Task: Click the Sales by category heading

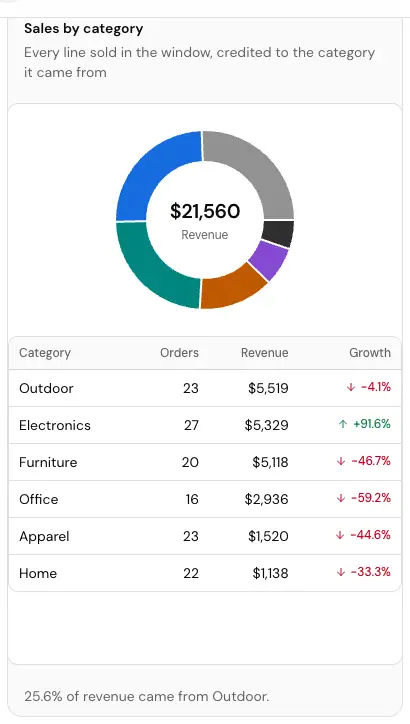Action: 84,29
